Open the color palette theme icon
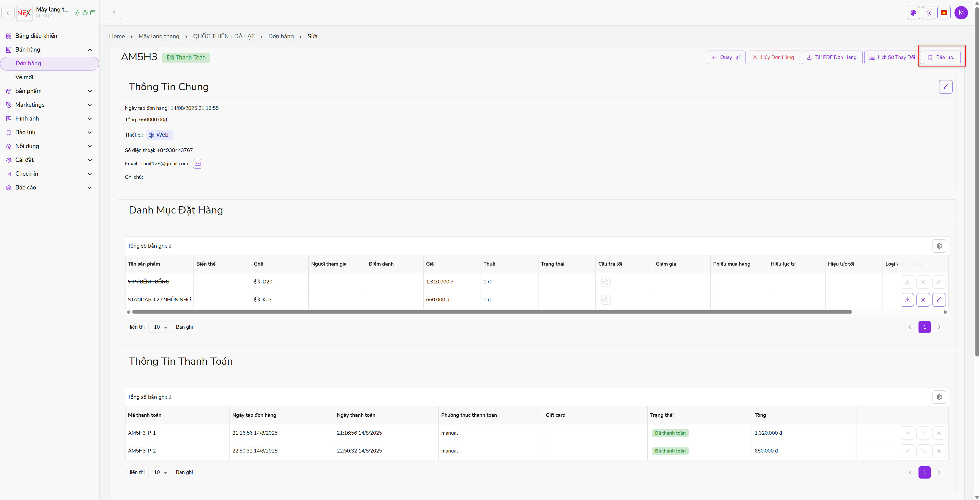The image size is (980, 500). click(913, 13)
